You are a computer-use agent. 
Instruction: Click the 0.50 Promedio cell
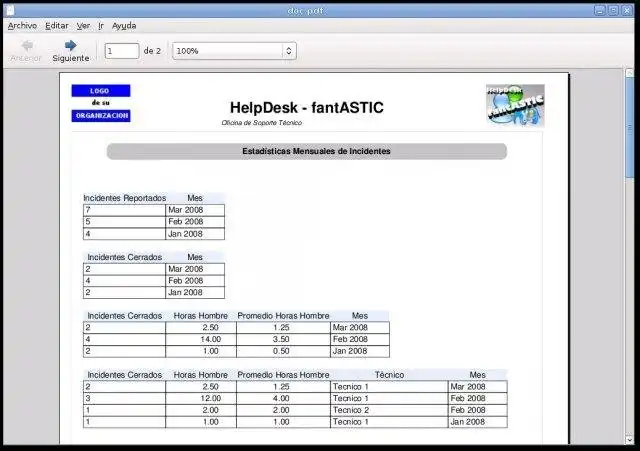(x=283, y=351)
